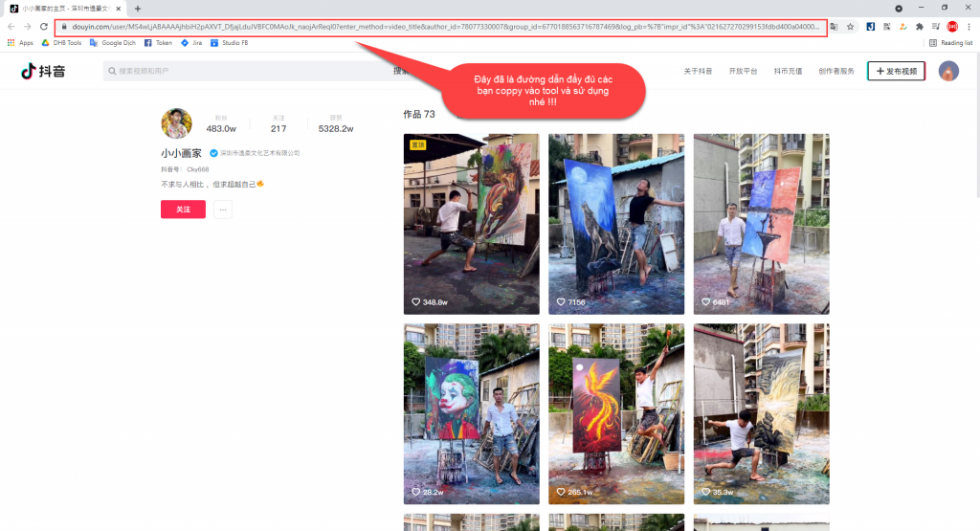Click the 483.0w followers count
The height and width of the screenshot is (531, 980).
pyautogui.click(x=221, y=129)
